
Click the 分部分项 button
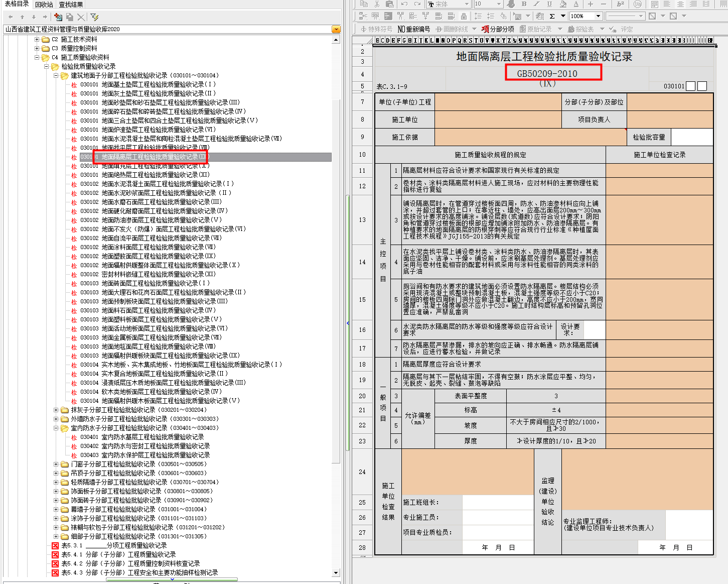[498, 29]
